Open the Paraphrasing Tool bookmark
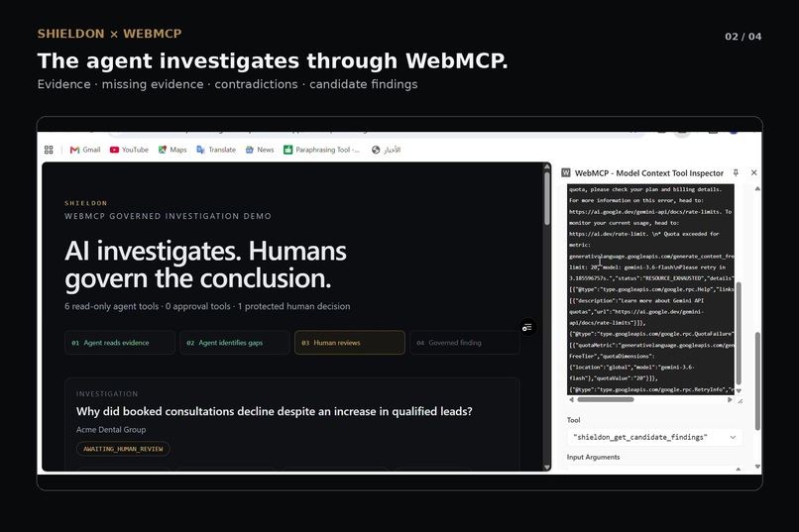This screenshot has width=799, height=532. point(322,150)
